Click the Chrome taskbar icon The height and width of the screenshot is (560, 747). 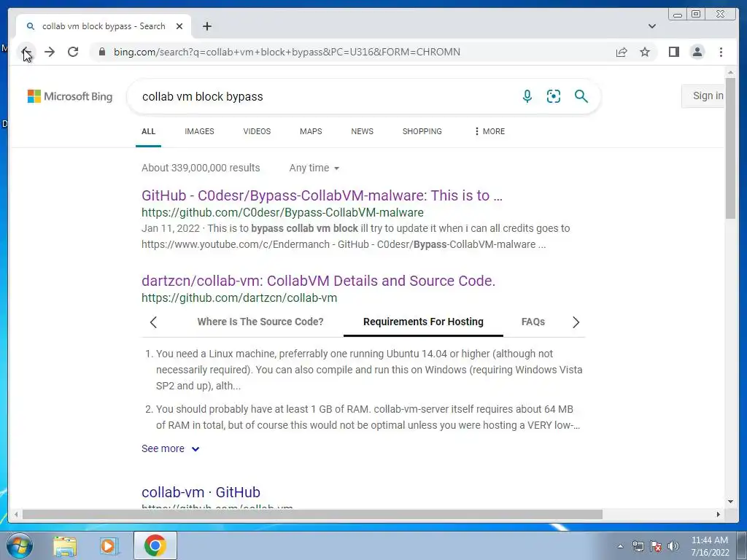[x=155, y=545]
